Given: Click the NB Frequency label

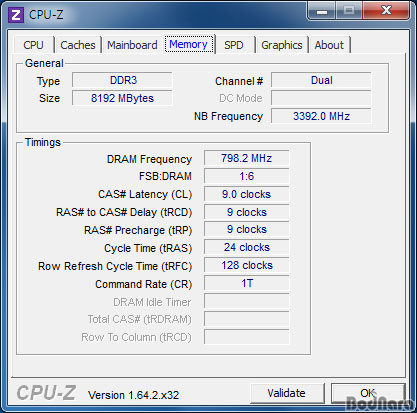Looking at the screenshot, I should [x=229, y=116].
